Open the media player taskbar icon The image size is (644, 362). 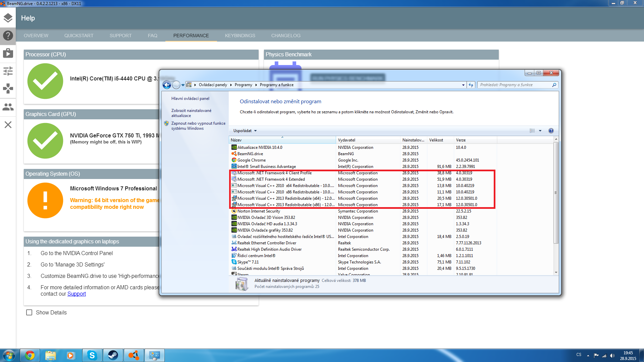(x=71, y=355)
